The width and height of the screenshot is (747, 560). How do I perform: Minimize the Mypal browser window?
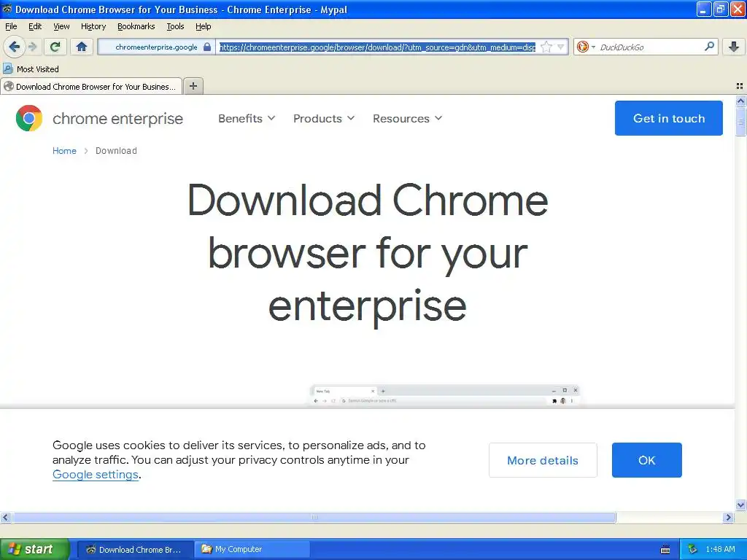pyautogui.click(x=704, y=9)
